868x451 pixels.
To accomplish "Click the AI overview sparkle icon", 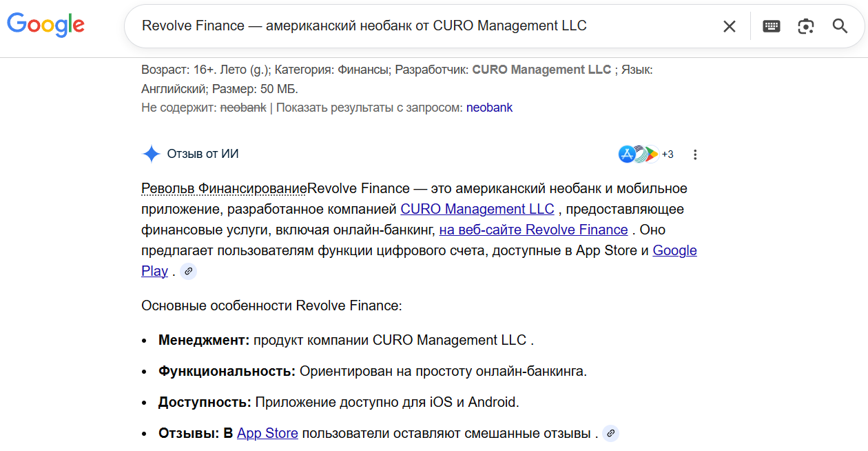I will tap(151, 154).
